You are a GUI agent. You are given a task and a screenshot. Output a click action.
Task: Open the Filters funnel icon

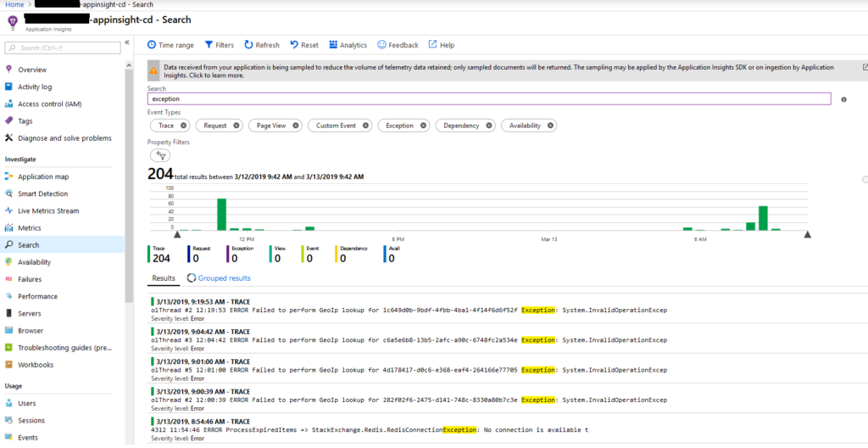pos(209,45)
